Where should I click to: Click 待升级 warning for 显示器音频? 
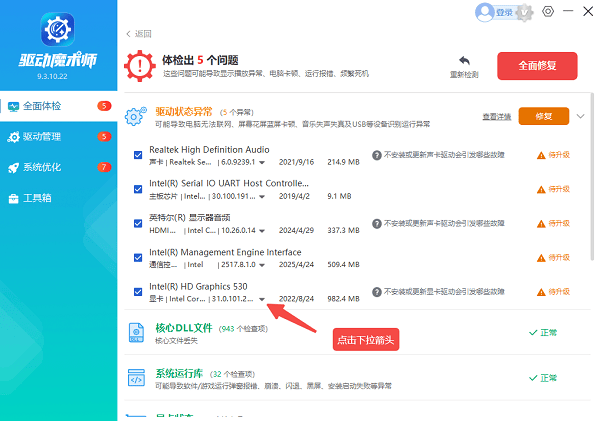coord(553,224)
